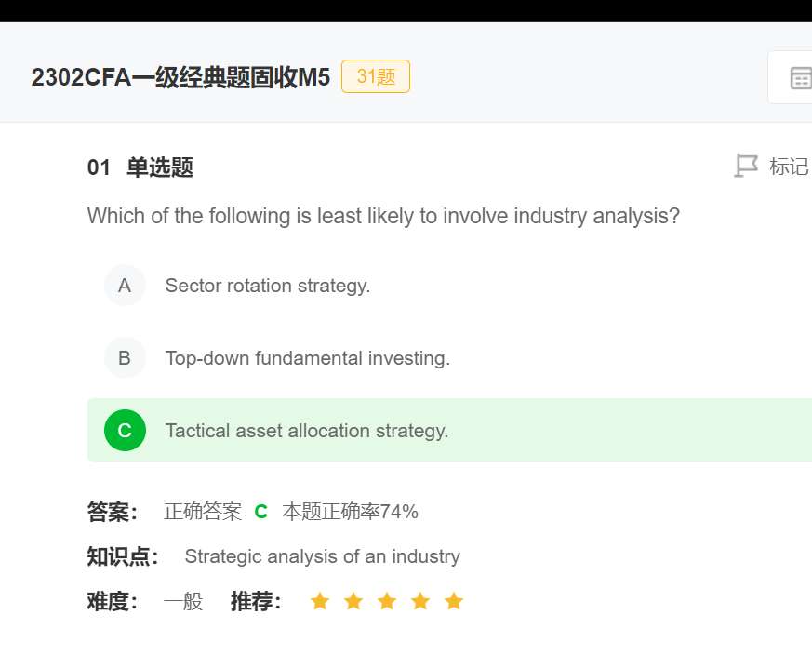The width and height of the screenshot is (812, 655).
Task: Click the flag icon beside 标记
Action: [x=746, y=167]
